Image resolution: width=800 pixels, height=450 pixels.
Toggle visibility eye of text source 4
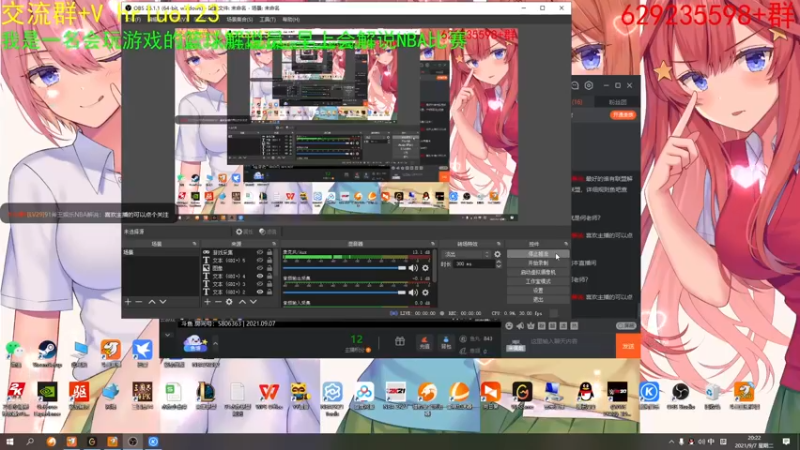[260, 276]
